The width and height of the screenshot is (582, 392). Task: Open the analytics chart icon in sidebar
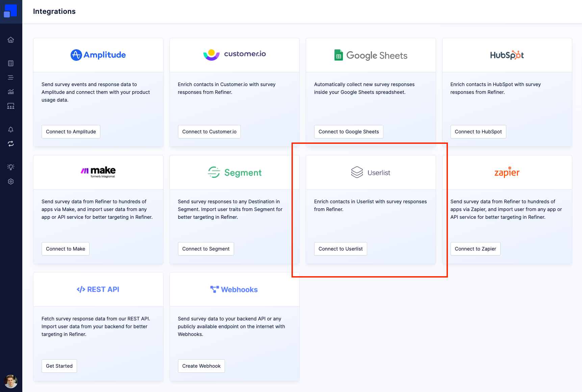[11, 92]
